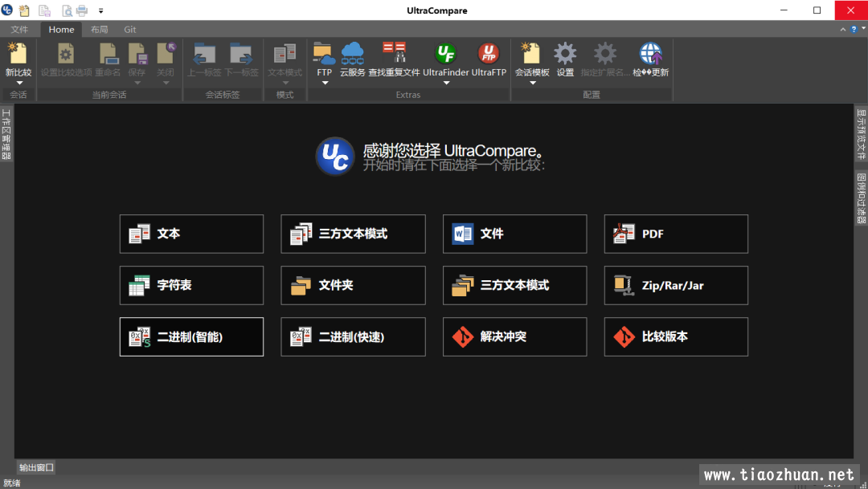Screen dimensions: 868x489
Task: Open the 输出窗口 output window tab
Action: (36, 467)
